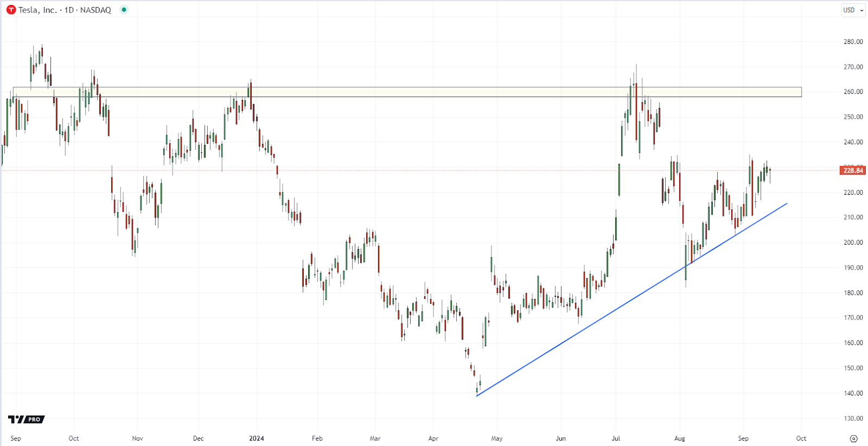Screen dimensions: 868x446
Task: Click the 170.00 price axis label
Action: pyautogui.click(x=853, y=317)
